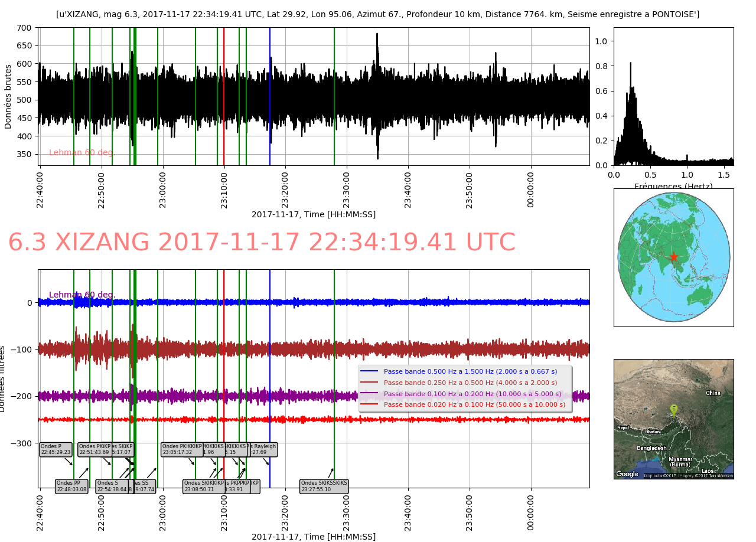The width and height of the screenshot is (756, 542).
Task: Click the Ondes P 22:45:29.23 annotation box
Action: point(56,449)
